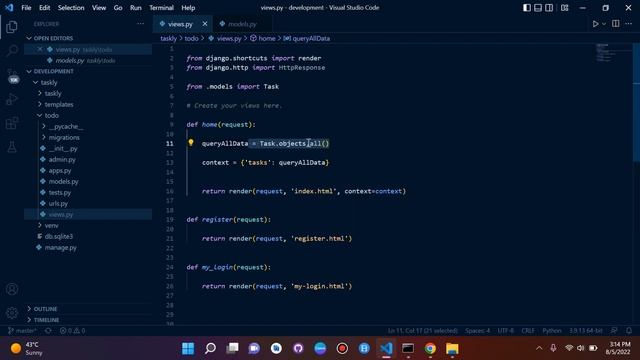
Task: Open the Help menu
Action: [188, 8]
